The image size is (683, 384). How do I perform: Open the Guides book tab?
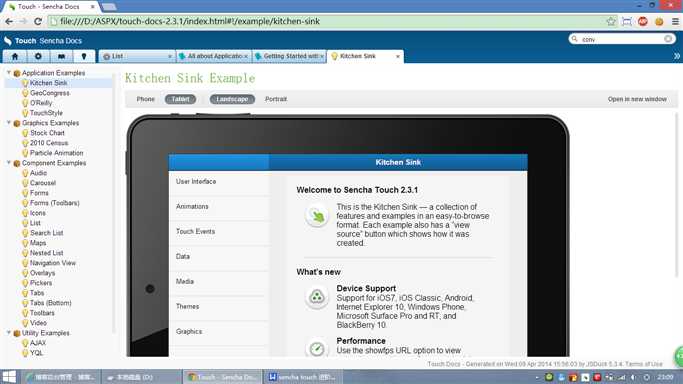point(61,57)
